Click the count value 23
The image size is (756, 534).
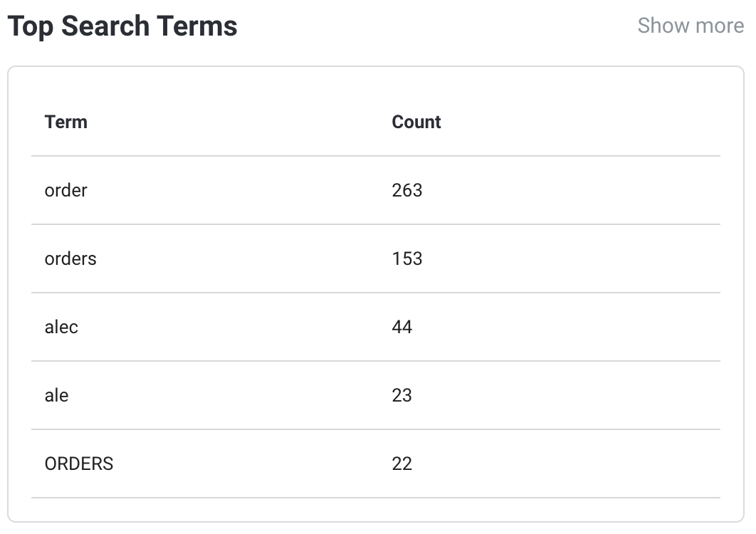[402, 395]
